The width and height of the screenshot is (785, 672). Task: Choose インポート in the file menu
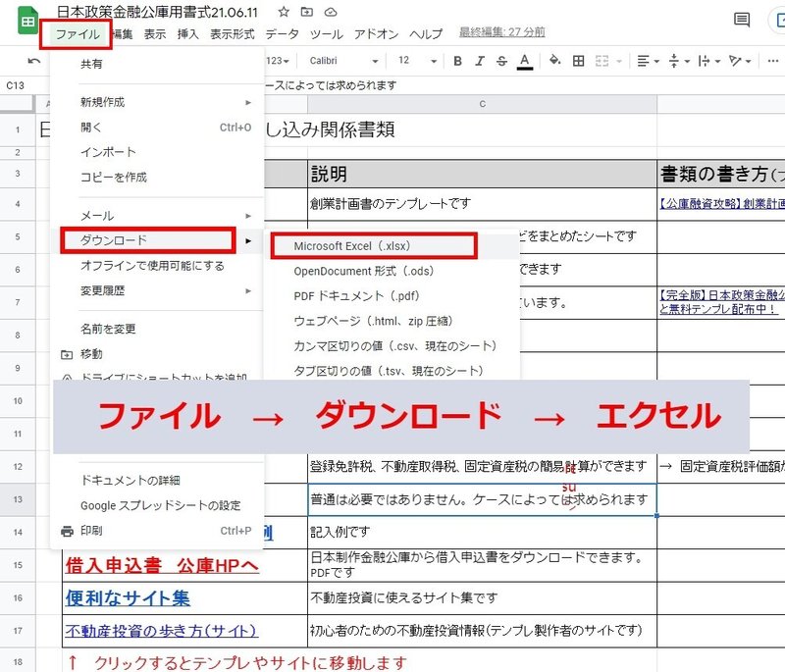point(157,152)
